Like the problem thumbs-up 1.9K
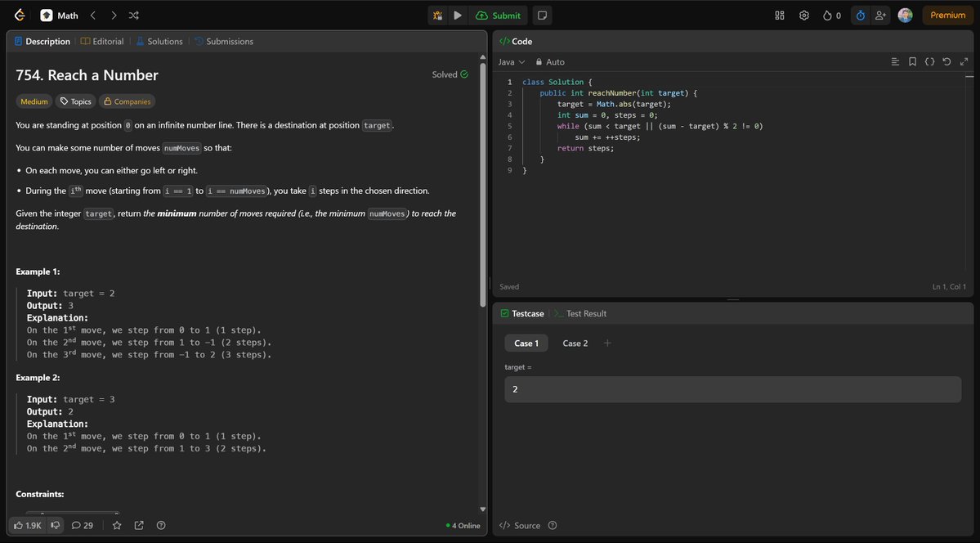 (28, 526)
